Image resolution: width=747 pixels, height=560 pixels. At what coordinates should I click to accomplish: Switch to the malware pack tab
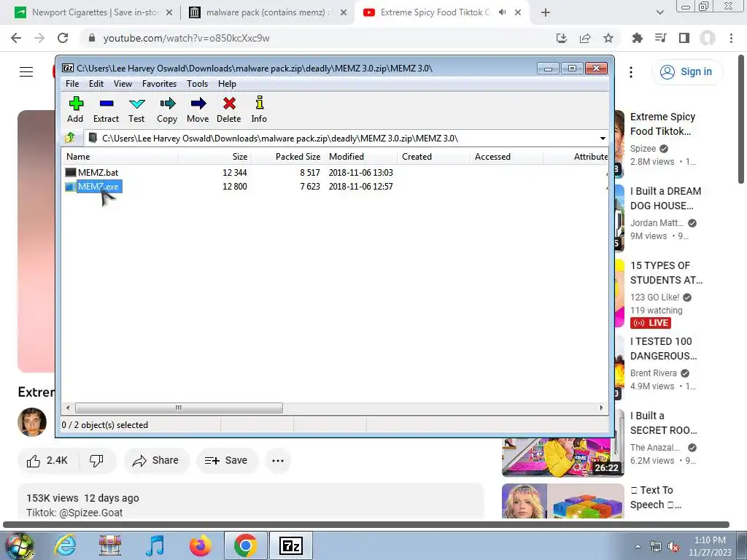pos(267,12)
